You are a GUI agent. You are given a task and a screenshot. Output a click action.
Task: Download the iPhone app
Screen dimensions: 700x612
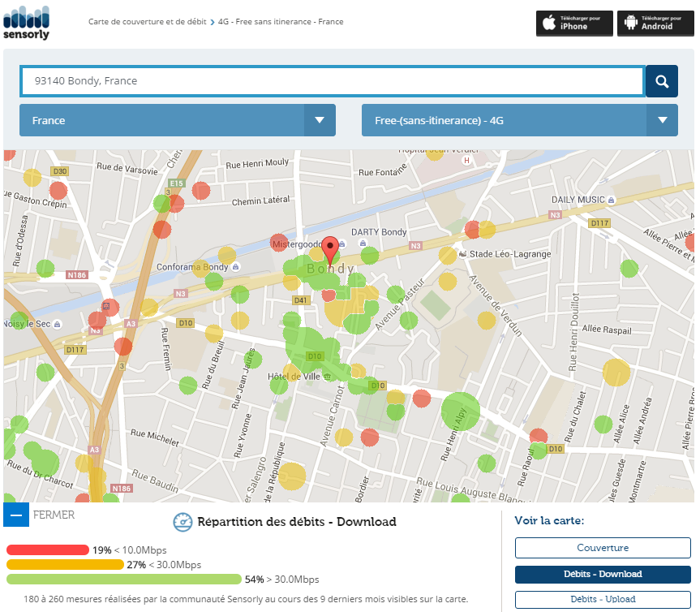click(x=574, y=23)
